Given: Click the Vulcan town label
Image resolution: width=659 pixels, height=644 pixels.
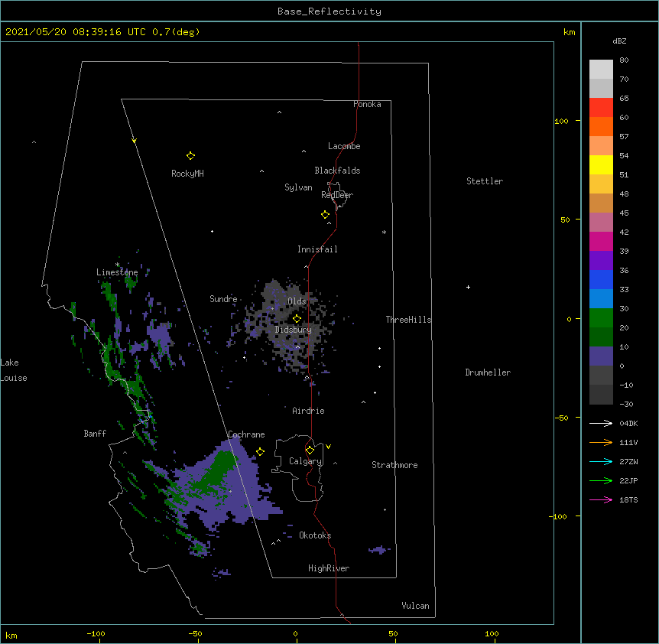Looking at the screenshot, I should (415, 606).
